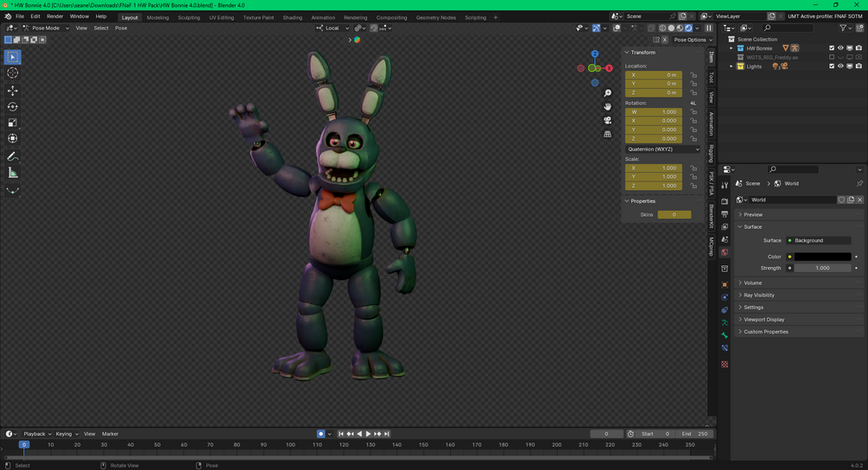Click the Location X value field
The width and height of the screenshot is (868, 470).
654,75
